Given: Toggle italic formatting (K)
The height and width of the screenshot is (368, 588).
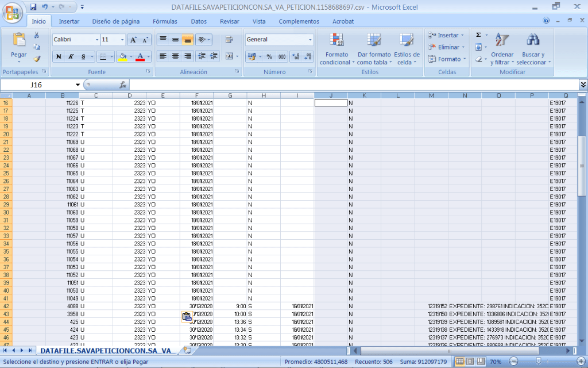Looking at the screenshot, I should pyautogui.click(x=71, y=56).
